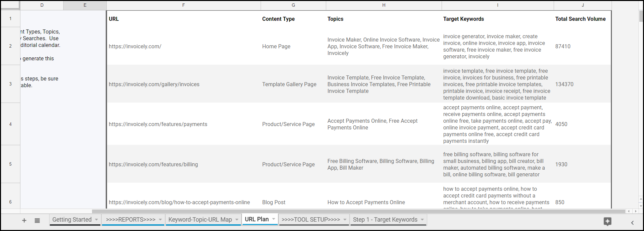Select the URL Plan tab

pos(257,219)
